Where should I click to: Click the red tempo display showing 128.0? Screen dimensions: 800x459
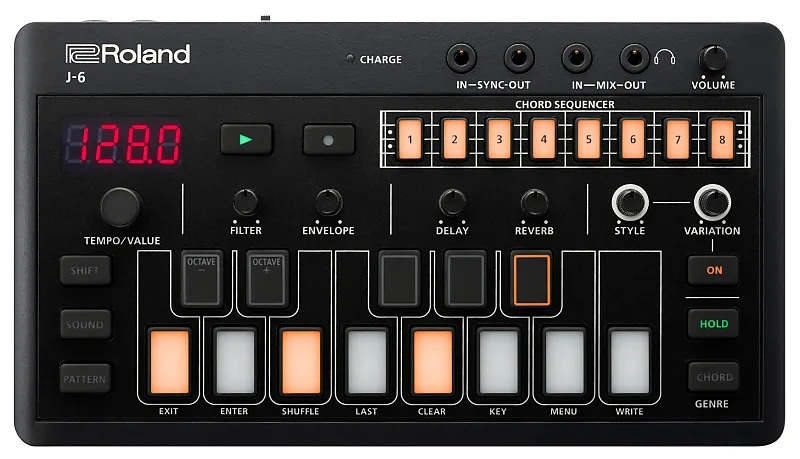pos(124,145)
